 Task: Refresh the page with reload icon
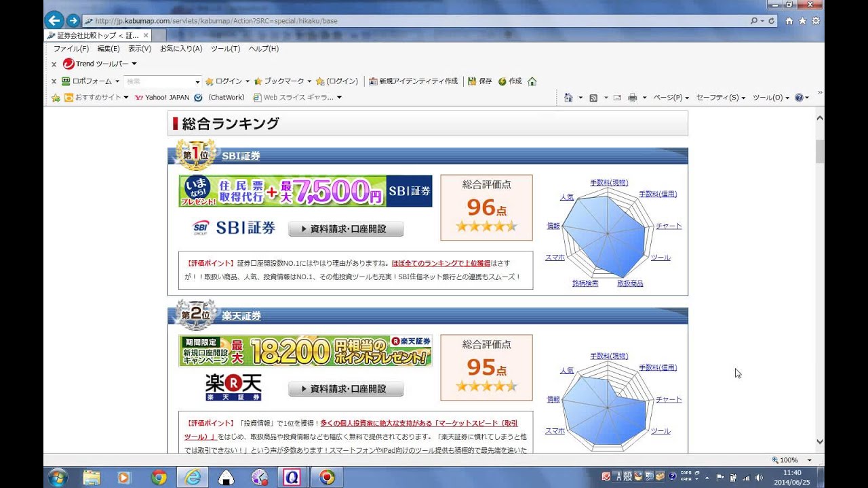(772, 21)
